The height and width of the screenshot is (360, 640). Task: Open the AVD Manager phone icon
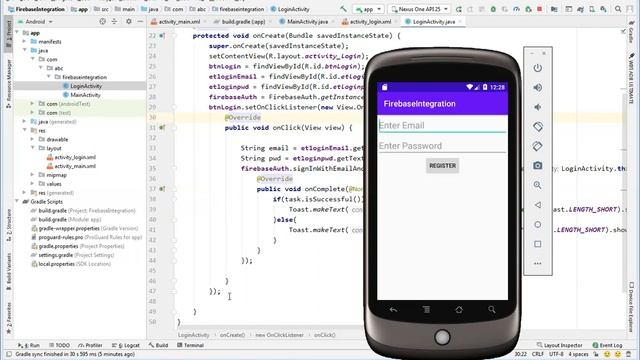point(592,9)
